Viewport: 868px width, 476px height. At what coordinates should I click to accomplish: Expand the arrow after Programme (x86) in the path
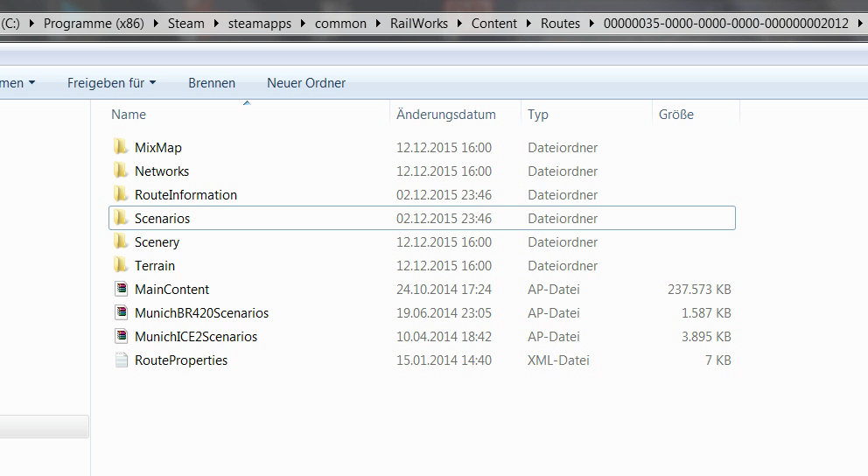[x=156, y=24]
